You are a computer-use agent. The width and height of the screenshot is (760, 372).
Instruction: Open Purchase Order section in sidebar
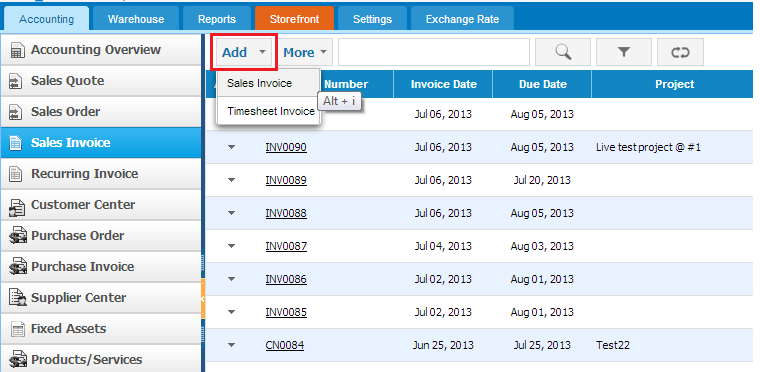coord(101,236)
